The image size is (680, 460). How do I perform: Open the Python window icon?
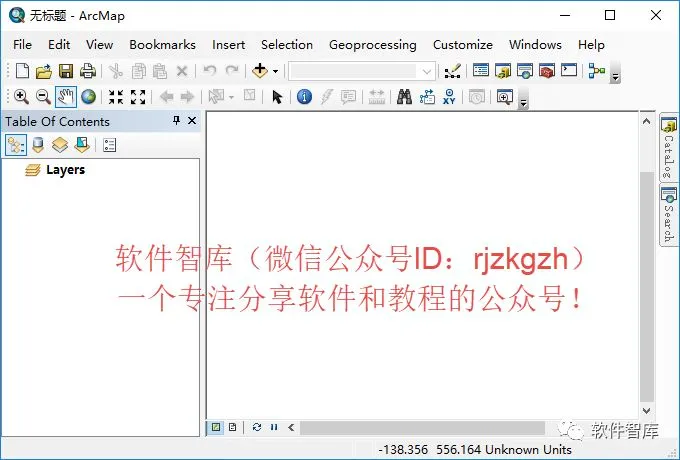569,70
